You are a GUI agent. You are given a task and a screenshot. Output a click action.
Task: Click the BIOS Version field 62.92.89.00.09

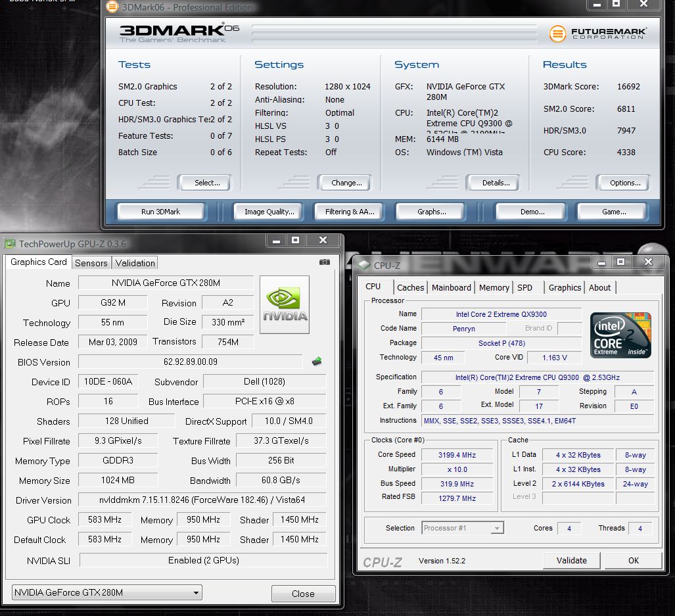click(190, 362)
